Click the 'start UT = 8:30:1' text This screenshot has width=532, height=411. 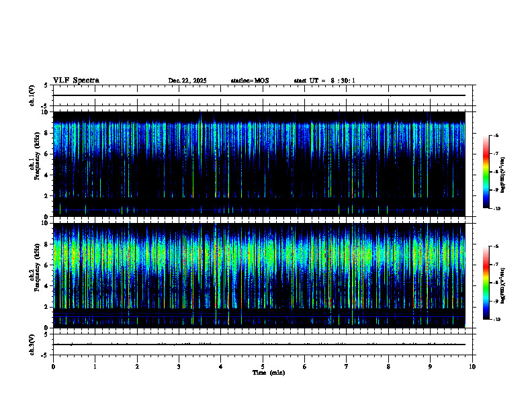pyautogui.click(x=324, y=81)
